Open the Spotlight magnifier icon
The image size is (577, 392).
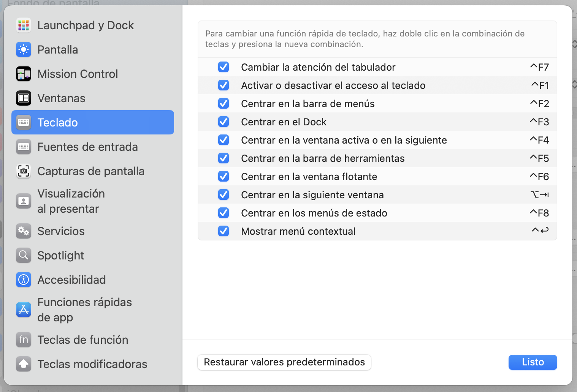click(x=24, y=256)
